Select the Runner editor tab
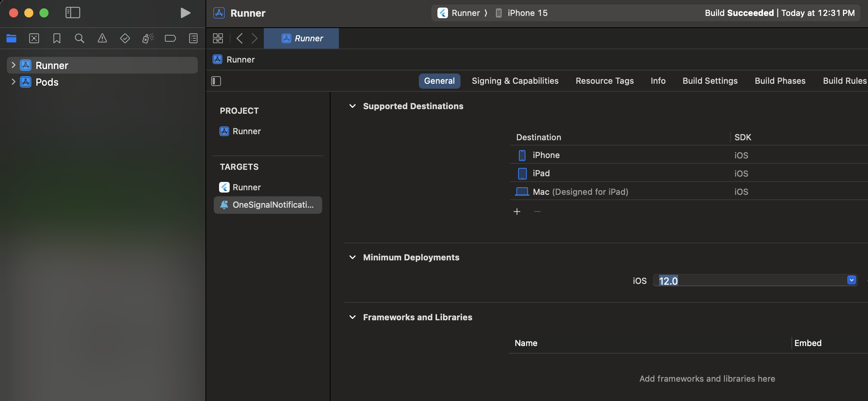 pos(301,38)
